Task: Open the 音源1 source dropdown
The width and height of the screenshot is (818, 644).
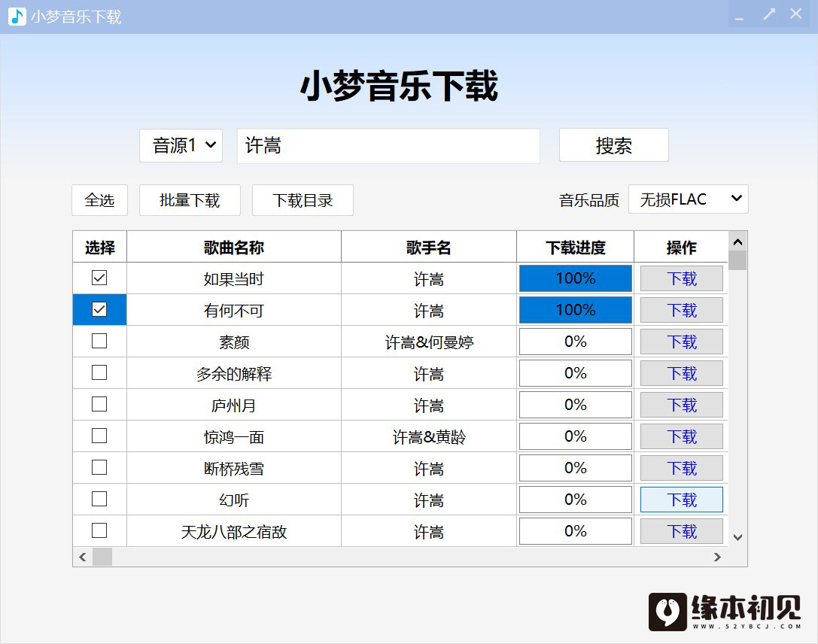Action: [181, 145]
